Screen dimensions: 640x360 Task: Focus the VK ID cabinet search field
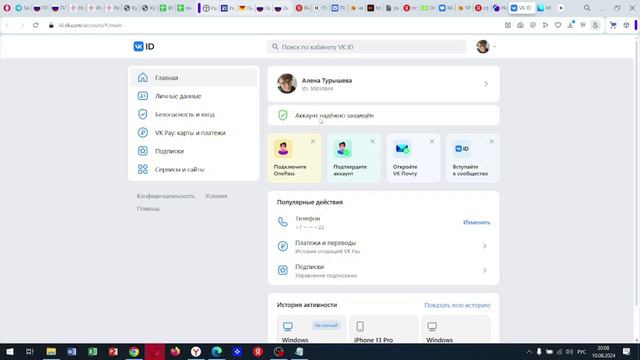point(367,47)
